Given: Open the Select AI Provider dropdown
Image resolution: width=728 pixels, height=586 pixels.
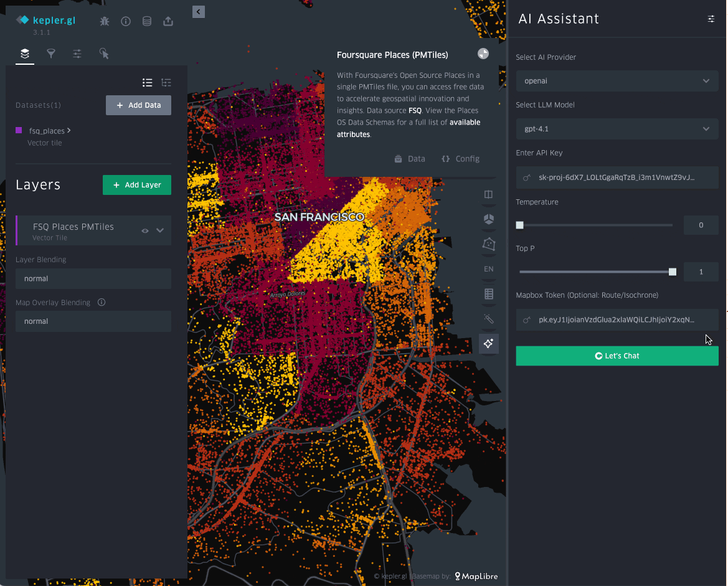Looking at the screenshot, I should [617, 81].
